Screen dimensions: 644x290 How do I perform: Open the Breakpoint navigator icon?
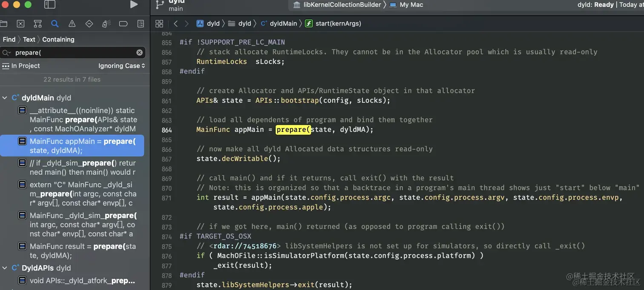(x=124, y=24)
